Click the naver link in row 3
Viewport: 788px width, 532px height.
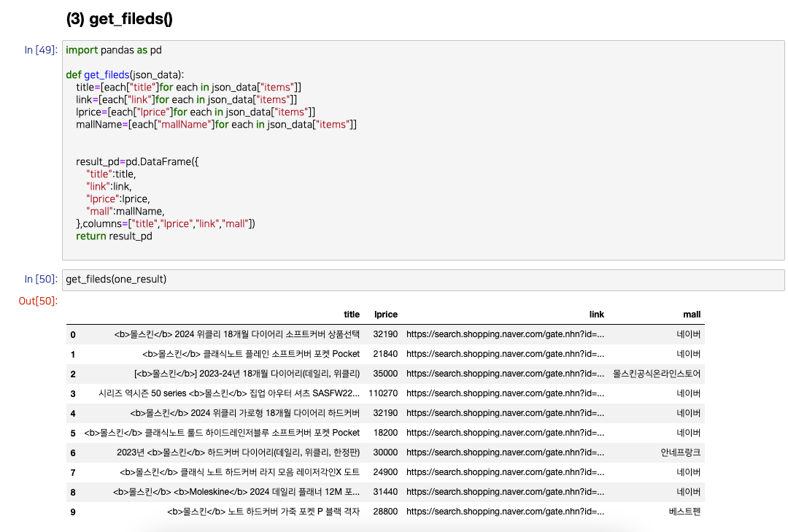pos(505,393)
